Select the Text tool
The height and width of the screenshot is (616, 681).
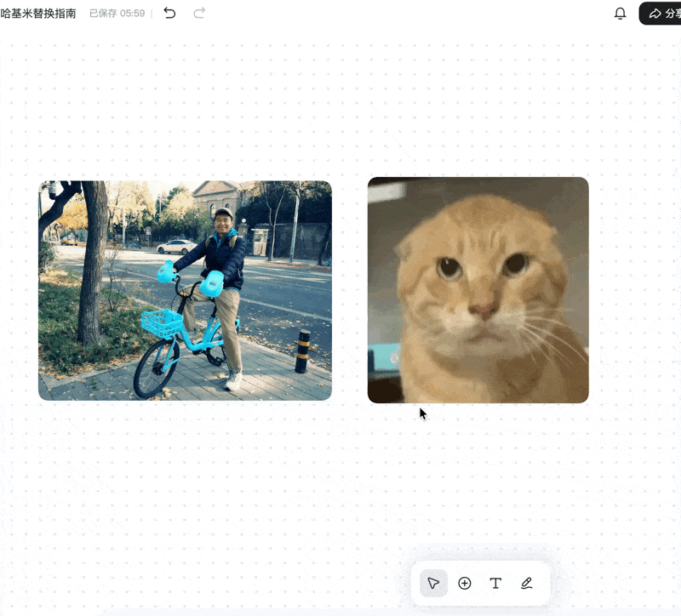(495, 583)
